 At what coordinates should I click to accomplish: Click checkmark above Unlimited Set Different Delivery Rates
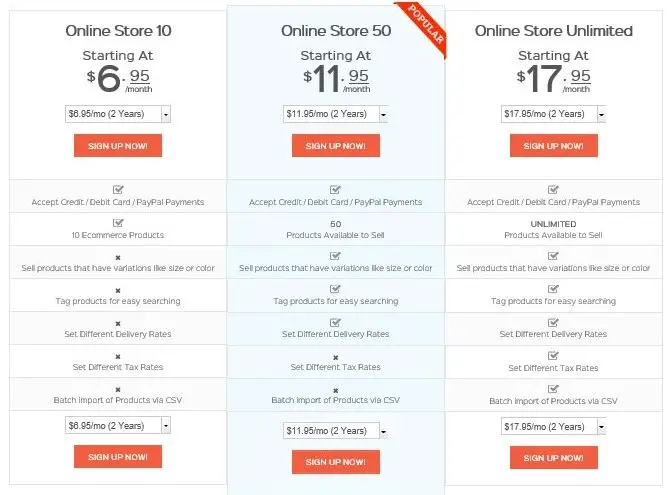tap(553, 322)
